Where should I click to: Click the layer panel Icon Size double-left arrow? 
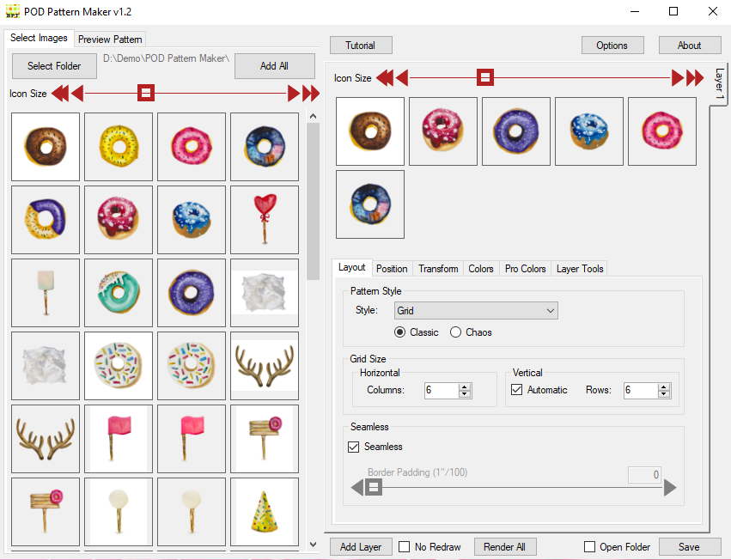[x=385, y=78]
